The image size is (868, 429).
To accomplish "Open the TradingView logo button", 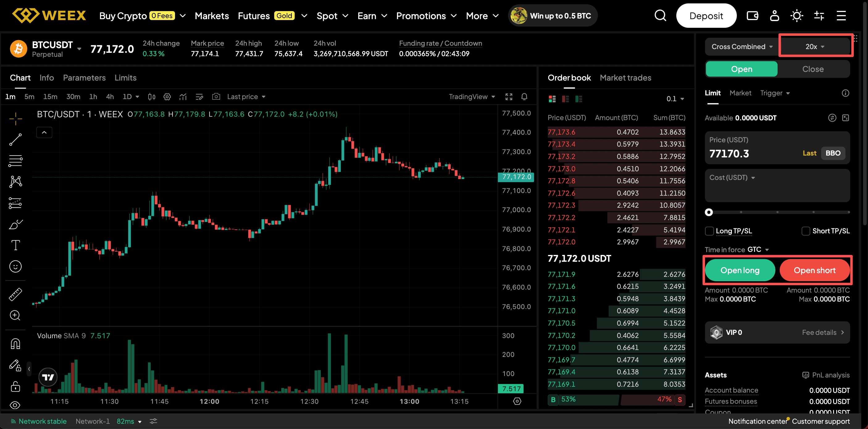I will click(x=48, y=377).
